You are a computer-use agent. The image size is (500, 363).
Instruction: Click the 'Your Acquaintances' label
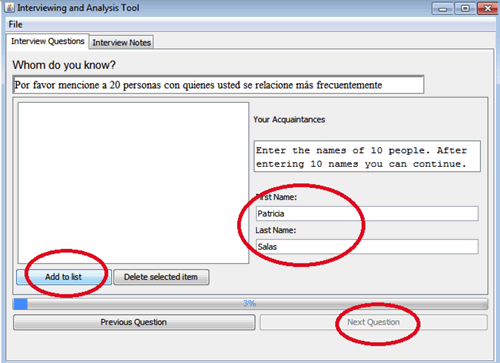(289, 120)
